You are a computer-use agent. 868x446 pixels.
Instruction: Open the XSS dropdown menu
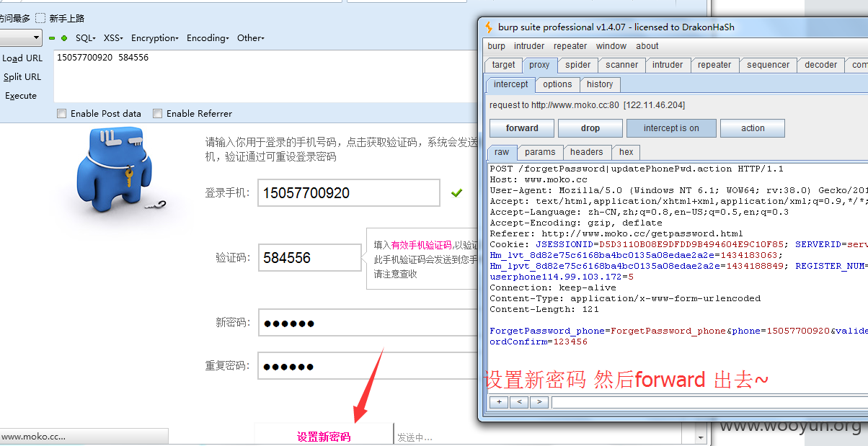(113, 38)
